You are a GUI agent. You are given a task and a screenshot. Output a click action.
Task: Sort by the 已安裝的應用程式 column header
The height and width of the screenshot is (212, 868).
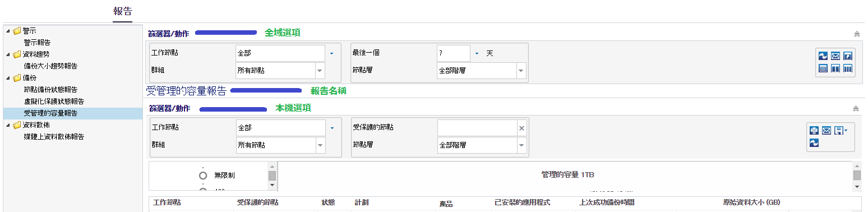coord(522,202)
